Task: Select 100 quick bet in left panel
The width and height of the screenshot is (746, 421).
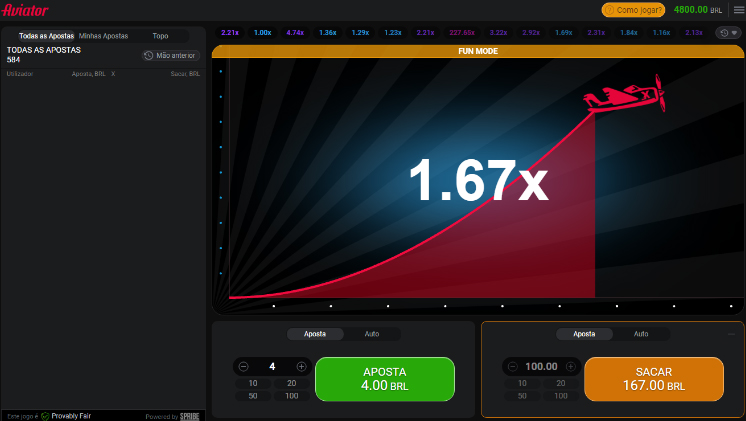Action: pos(292,396)
